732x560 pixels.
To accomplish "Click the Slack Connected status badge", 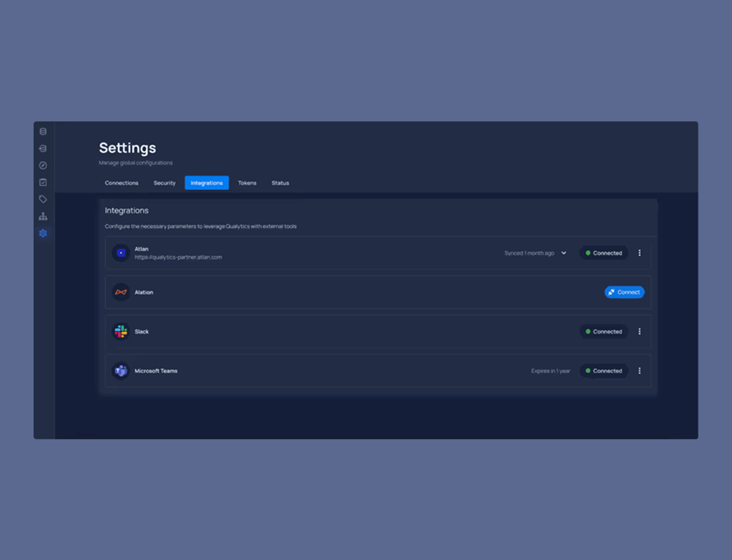I will click(x=604, y=331).
